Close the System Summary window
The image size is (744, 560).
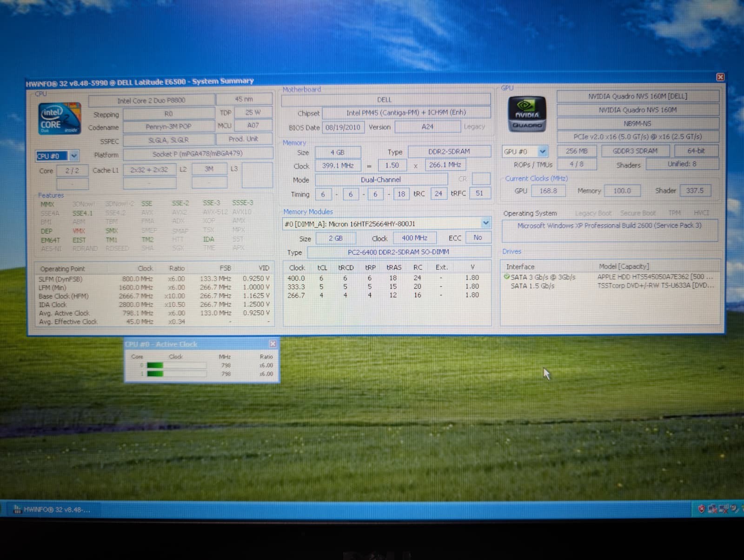click(x=720, y=77)
